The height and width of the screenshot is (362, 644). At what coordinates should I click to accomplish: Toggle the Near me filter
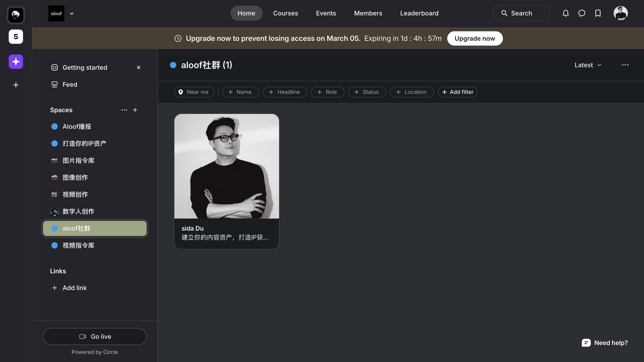194,92
